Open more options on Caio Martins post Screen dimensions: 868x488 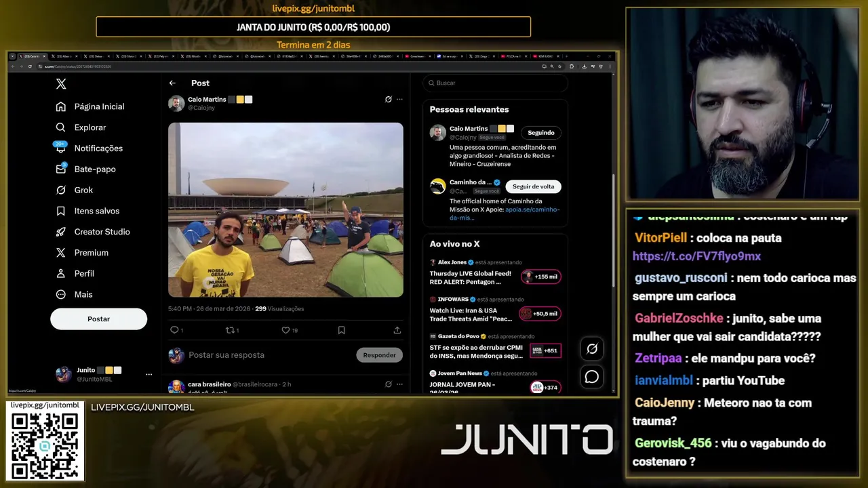coord(399,99)
